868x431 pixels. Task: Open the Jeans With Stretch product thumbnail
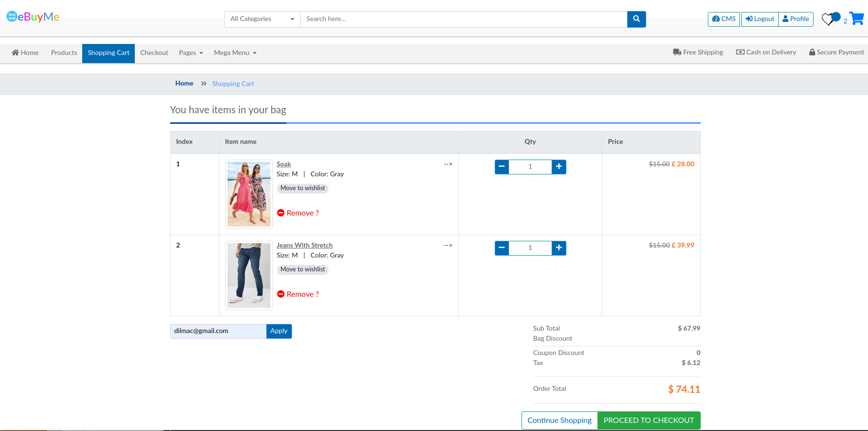click(249, 275)
